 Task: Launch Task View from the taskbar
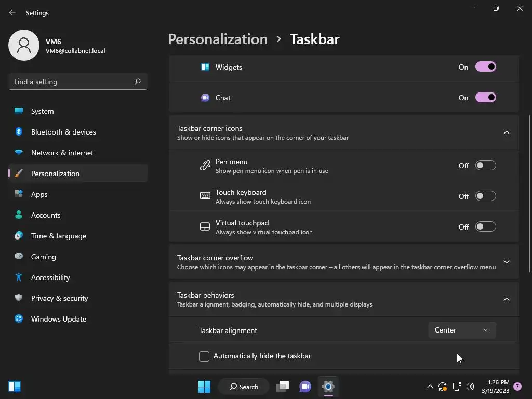click(282, 387)
